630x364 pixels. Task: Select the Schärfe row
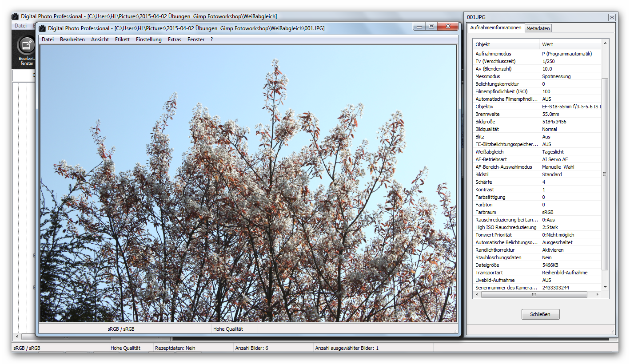(x=537, y=182)
